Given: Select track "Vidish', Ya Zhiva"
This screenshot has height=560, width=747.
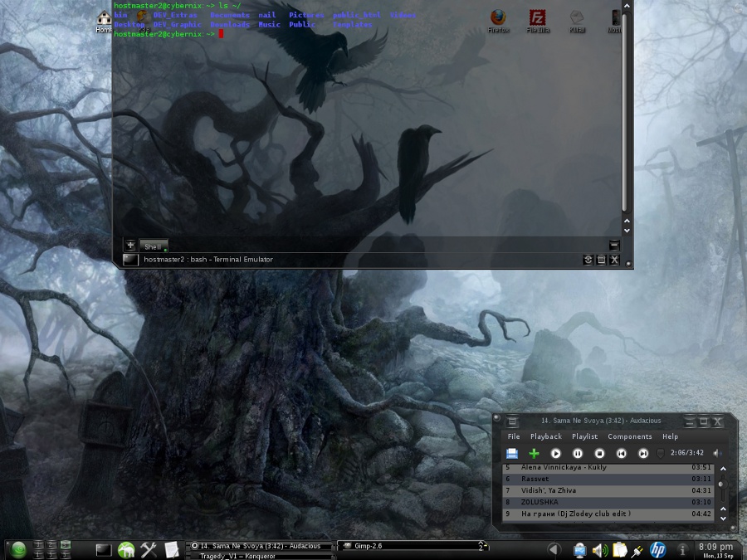Looking at the screenshot, I should tap(608, 490).
